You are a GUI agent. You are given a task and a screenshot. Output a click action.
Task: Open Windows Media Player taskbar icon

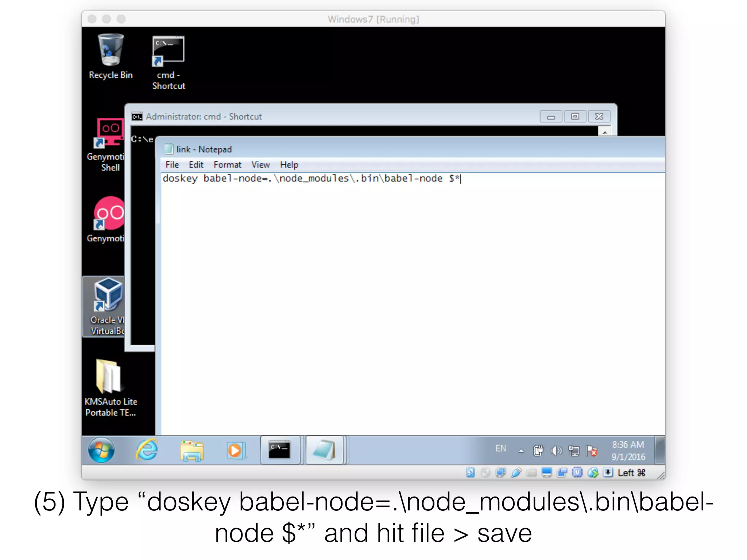(x=235, y=451)
